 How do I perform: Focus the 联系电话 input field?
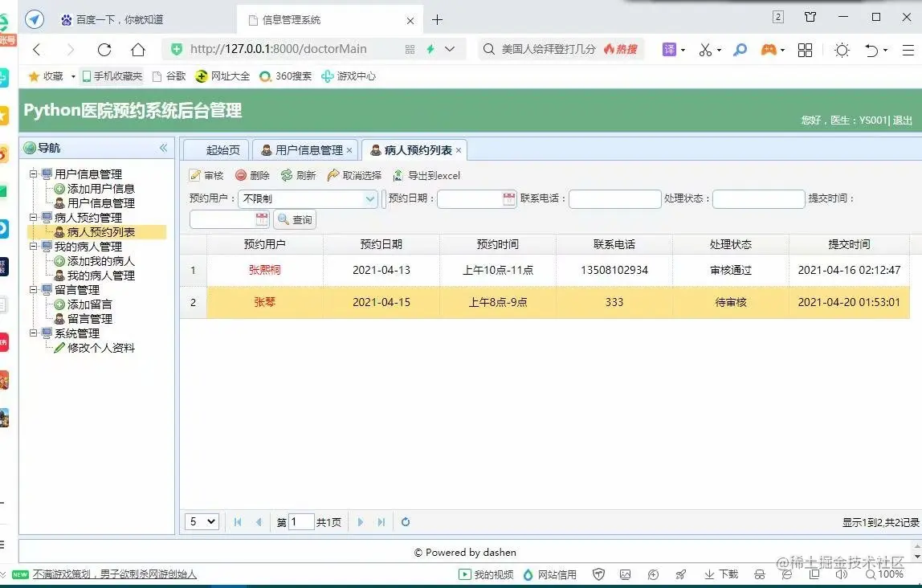click(614, 198)
